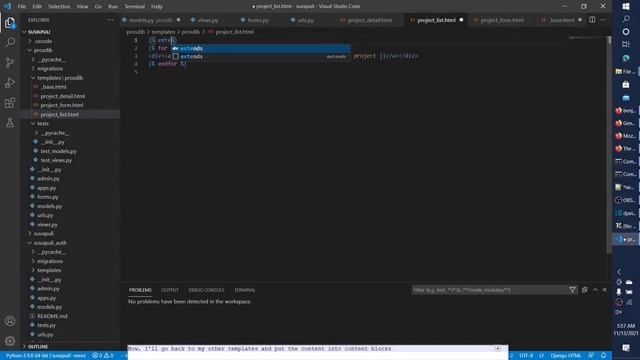Open the Run menu

(x=113, y=7)
